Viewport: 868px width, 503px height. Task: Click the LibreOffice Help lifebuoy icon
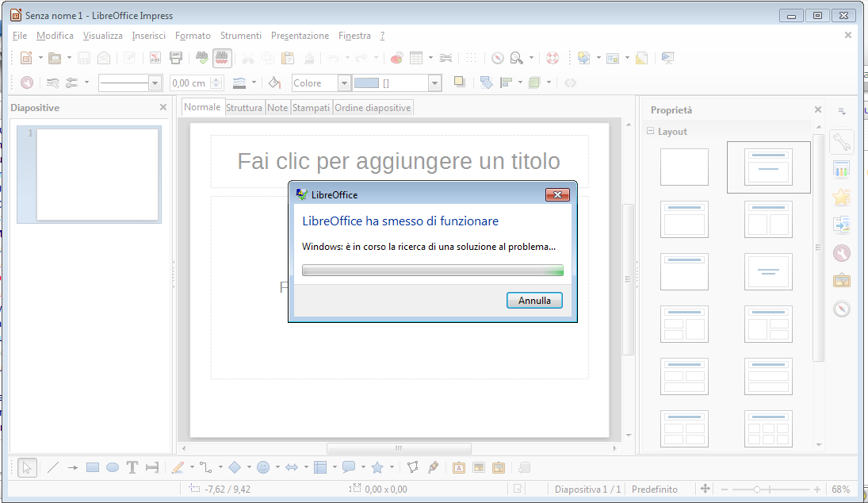[x=553, y=58]
